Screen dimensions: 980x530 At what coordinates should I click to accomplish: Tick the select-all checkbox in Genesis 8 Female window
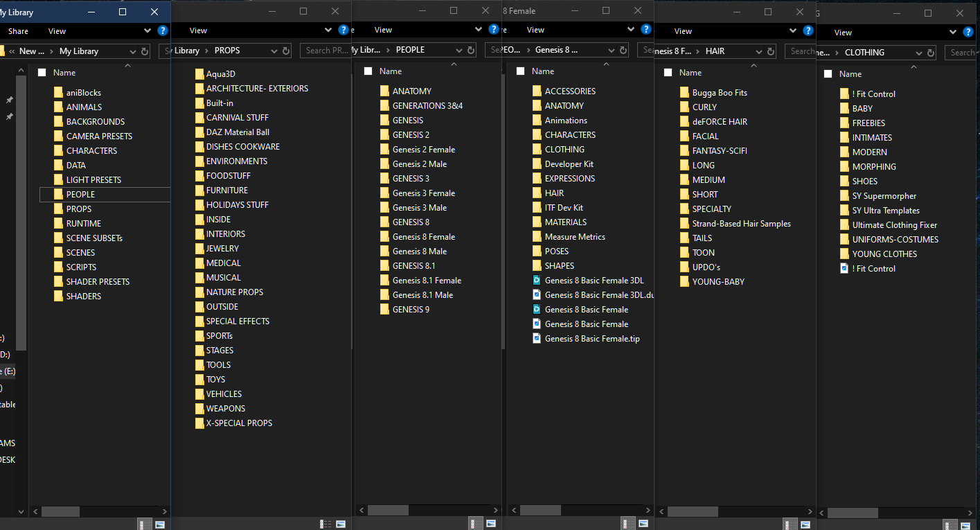[520, 71]
